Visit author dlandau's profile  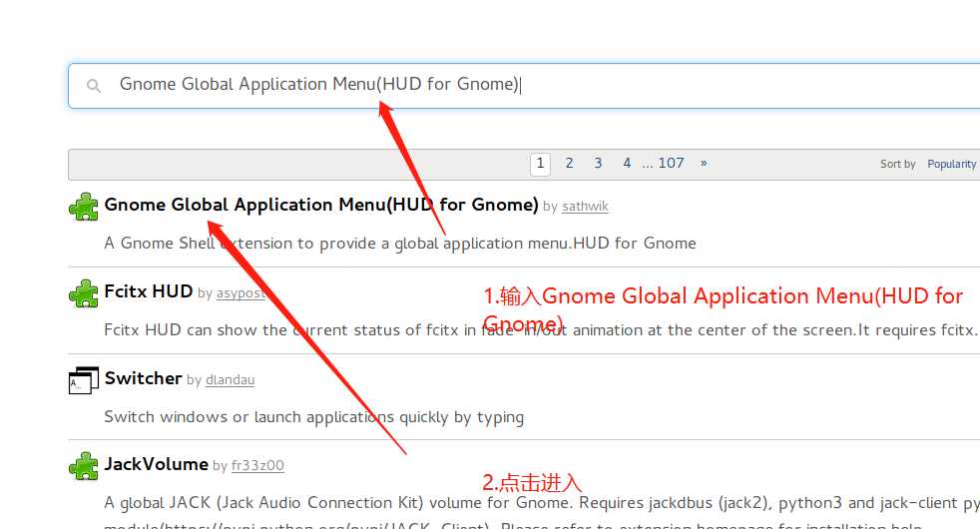[x=230, y=379]
